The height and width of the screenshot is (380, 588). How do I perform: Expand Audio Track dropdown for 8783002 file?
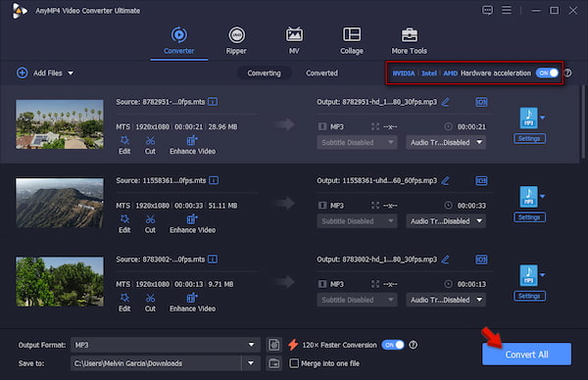[x=446, y=300]
